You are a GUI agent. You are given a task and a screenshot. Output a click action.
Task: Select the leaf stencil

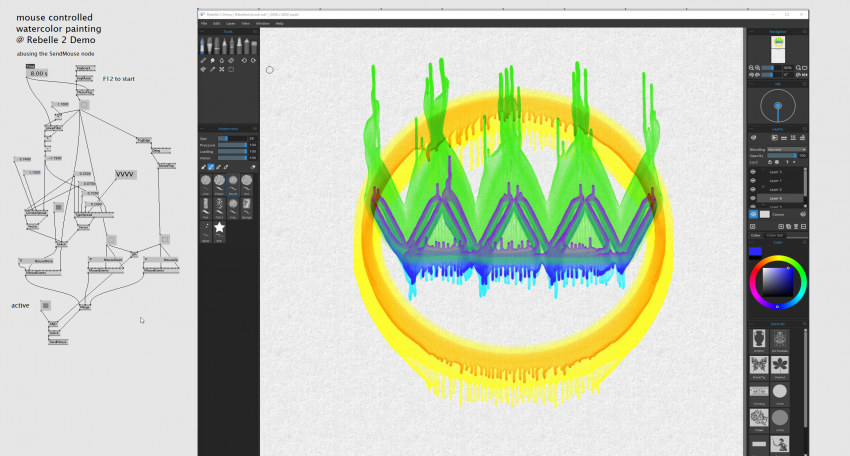[780, 366]
